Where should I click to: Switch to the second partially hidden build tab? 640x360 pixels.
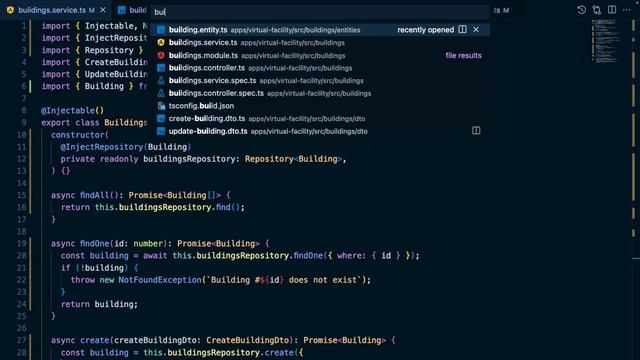[x=132, y=10]
